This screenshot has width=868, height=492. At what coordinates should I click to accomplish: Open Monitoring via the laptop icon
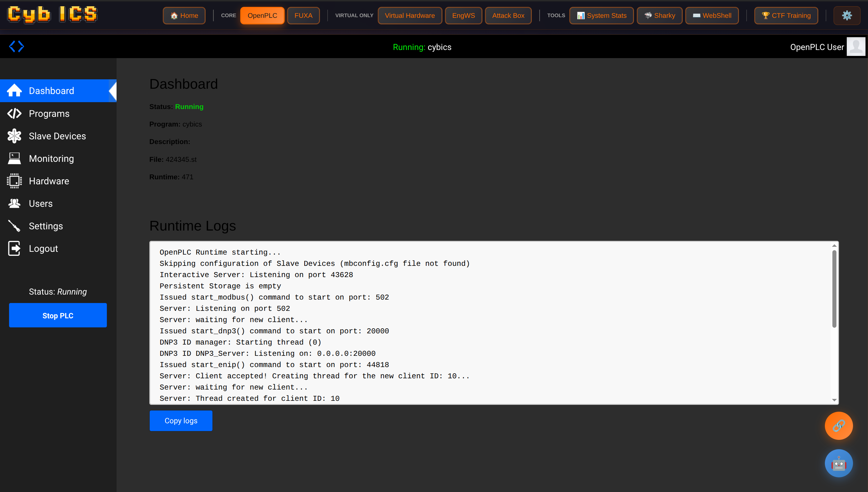[x=14, y=158]
